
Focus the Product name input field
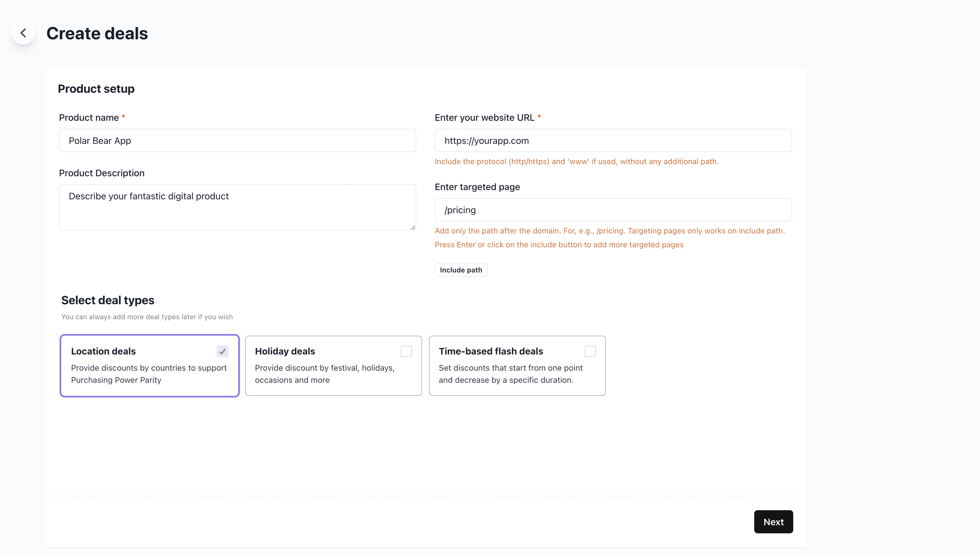237,140
